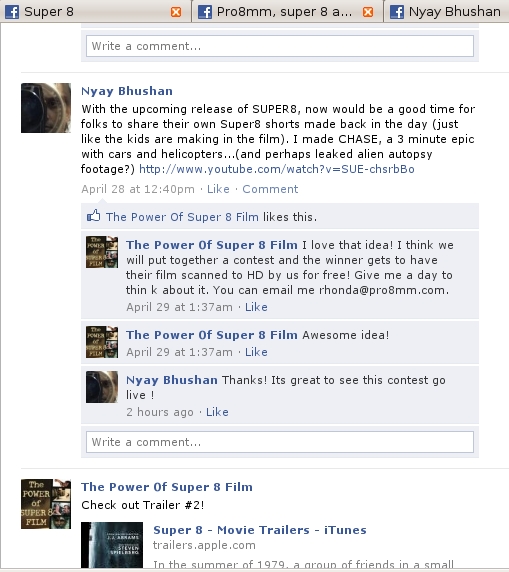
Task: Like the 'I love that idea!' comment
Action: tap(256, 307)
